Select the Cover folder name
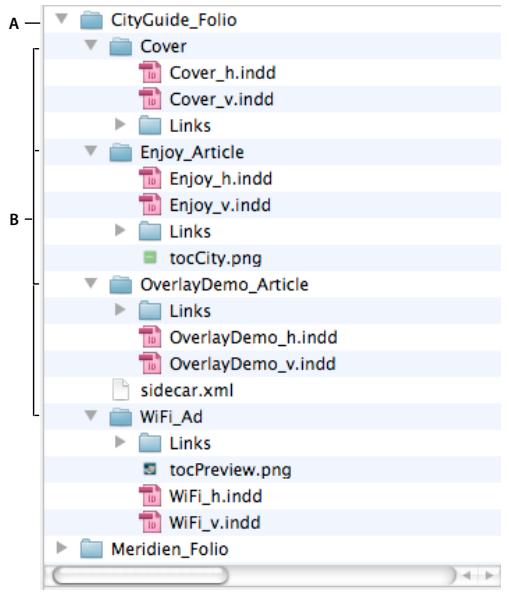This screenshot has height=592, width=509. (163, 46)
